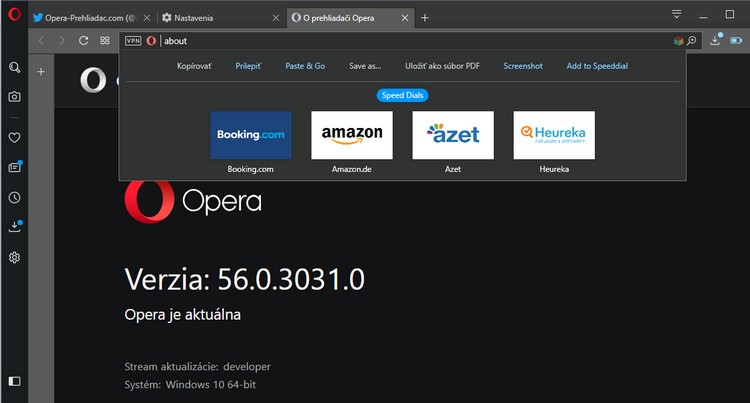
Task: Click 'Uložiť ako súbor PDF'
Action: coord(442,66)
